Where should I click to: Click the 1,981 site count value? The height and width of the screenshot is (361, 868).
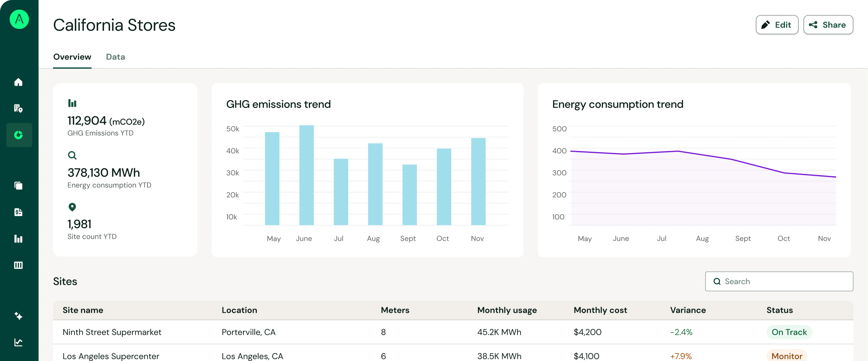tap(79, 224)
